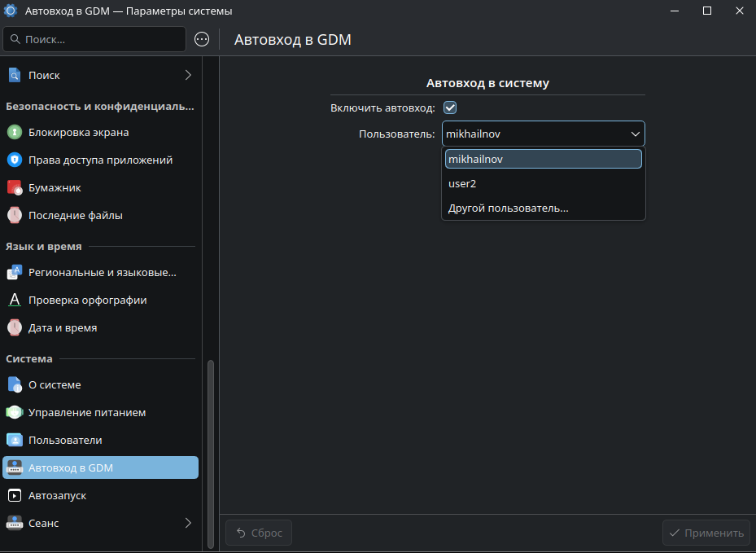Open Права доступа приложений shield icon
The image size is (756, 553).
click(15, 160)
